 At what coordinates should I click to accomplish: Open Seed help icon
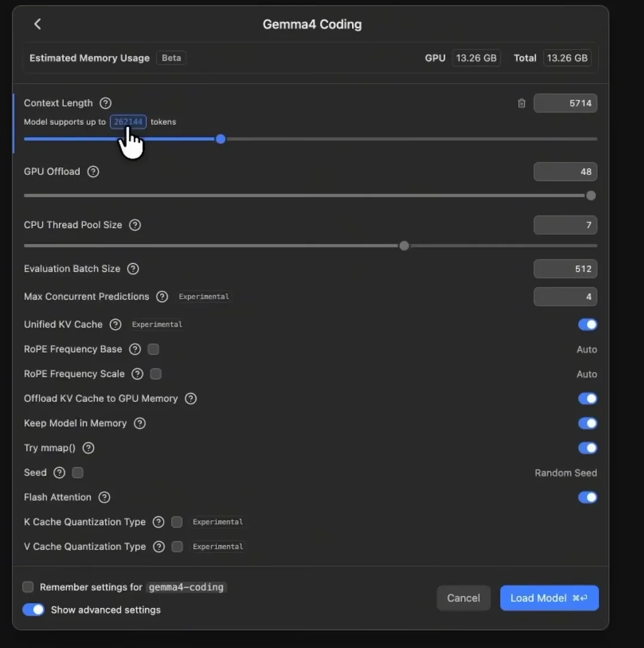click(59, 472)
